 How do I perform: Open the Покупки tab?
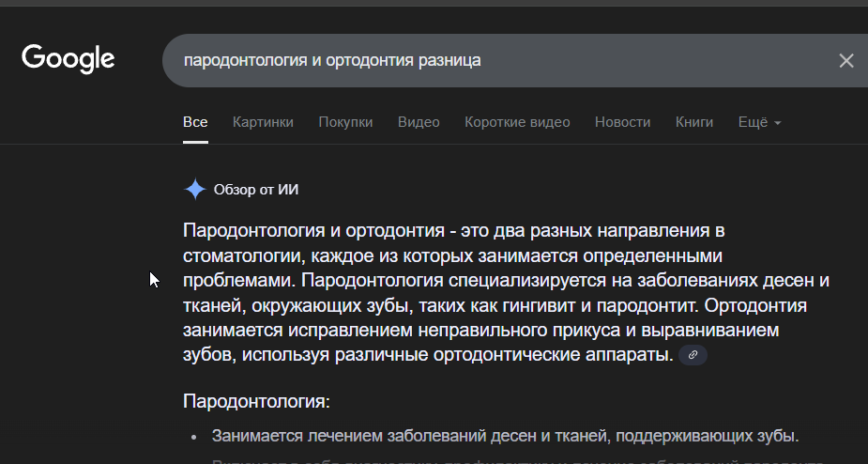345,122
